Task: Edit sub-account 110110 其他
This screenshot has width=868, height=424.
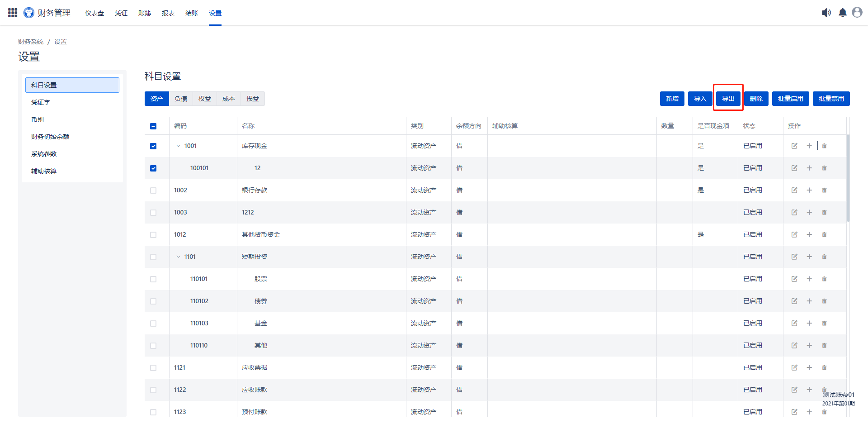Action: point(794,345)
